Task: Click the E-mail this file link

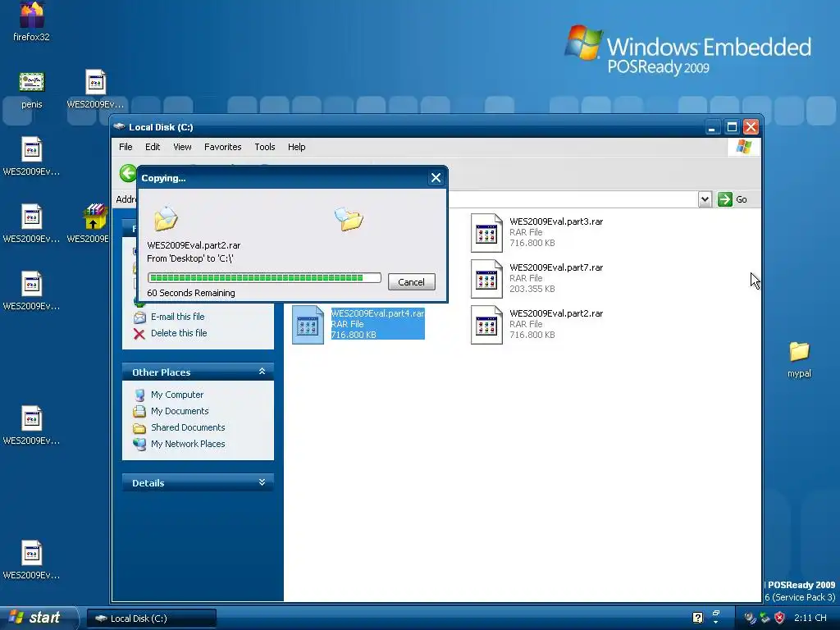Action: pos(178,317)
